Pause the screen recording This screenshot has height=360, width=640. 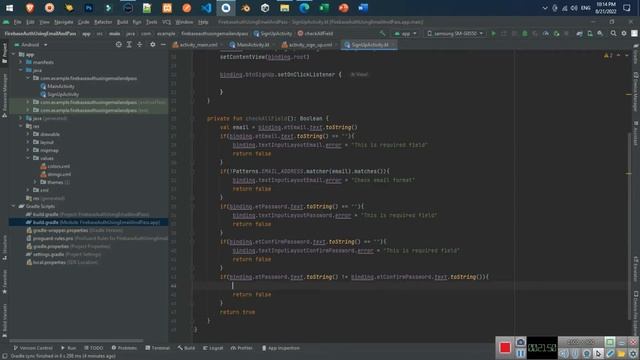click(520, 353)
